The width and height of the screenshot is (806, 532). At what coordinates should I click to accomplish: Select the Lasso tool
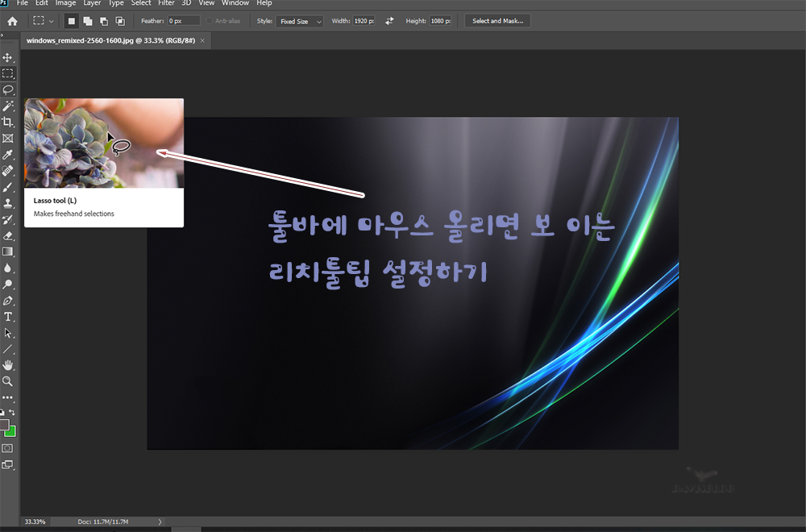click(x=8, y=90)
